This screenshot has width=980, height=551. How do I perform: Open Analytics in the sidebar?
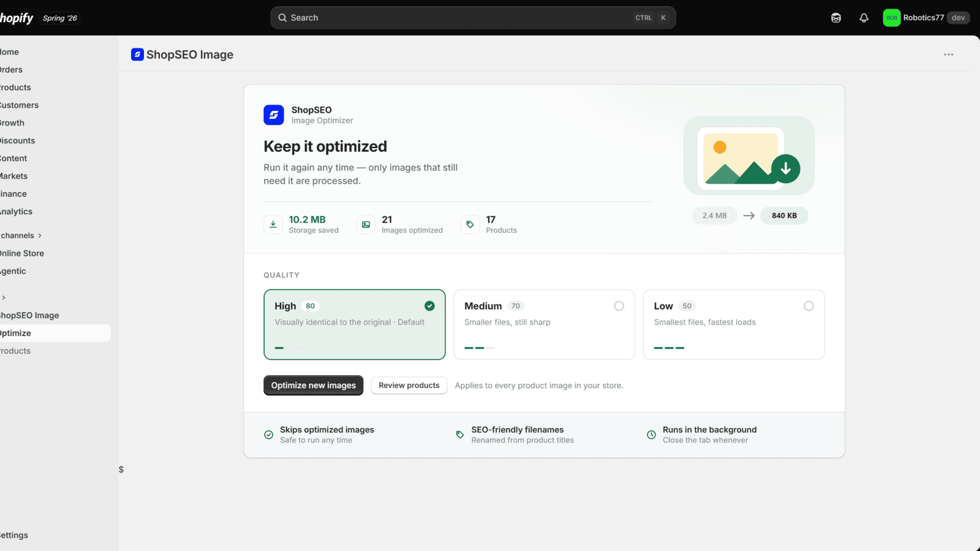(x=16, y=212)
